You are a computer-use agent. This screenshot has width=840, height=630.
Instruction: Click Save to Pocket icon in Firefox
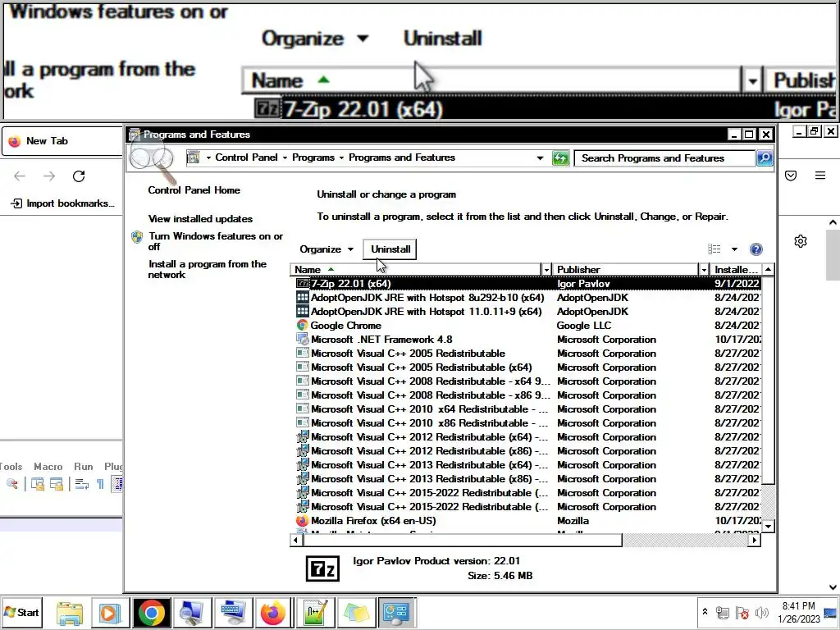pos(791,176)
